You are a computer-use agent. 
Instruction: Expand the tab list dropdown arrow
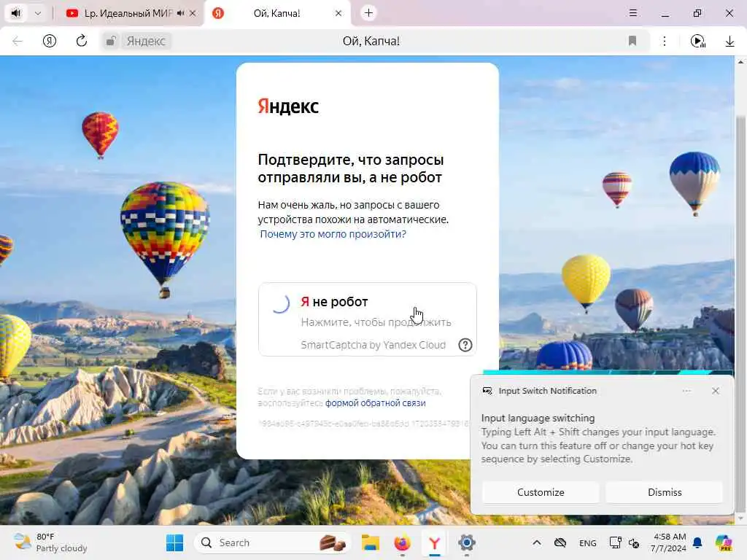(x=38, y=13)
